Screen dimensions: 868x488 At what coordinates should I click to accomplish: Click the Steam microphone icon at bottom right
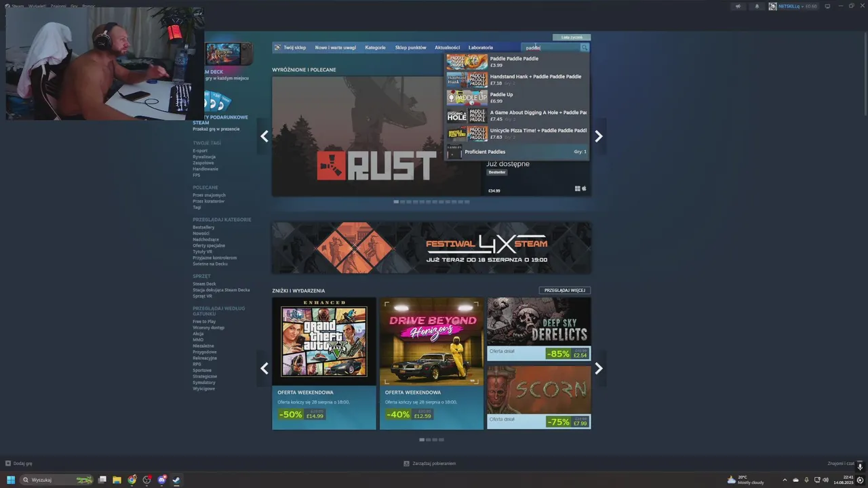[x=860, y=467]
